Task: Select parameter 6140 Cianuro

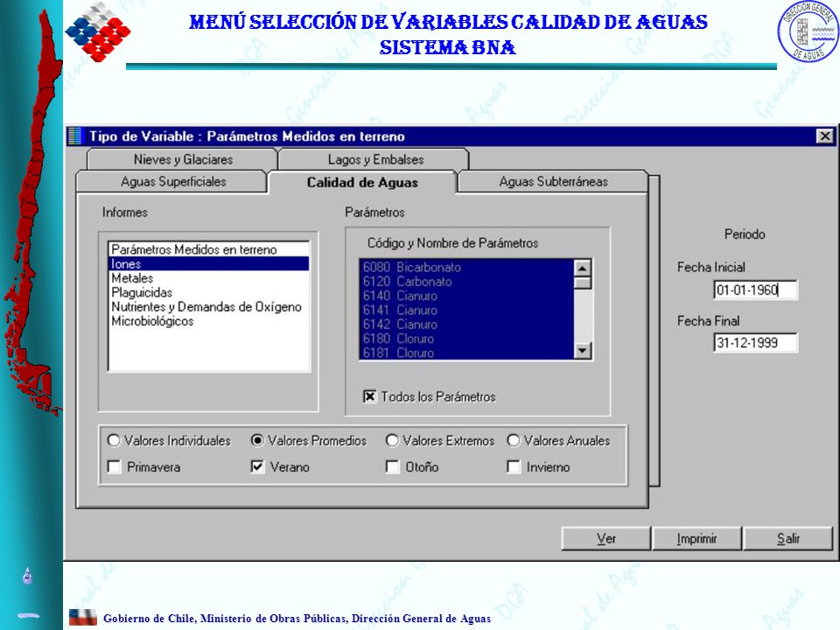Action: (466, 296)
